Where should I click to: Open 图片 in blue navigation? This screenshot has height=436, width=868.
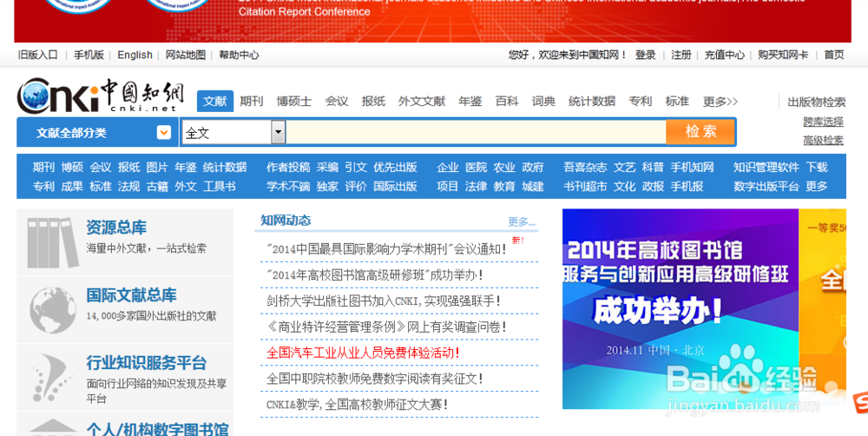(x=157, y=168)
